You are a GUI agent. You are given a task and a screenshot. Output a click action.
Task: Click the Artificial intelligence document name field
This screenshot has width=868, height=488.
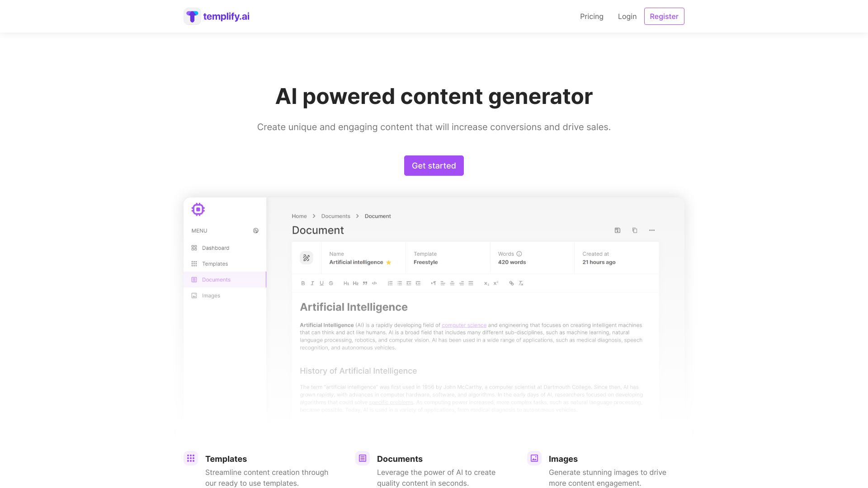pos(356,262)
